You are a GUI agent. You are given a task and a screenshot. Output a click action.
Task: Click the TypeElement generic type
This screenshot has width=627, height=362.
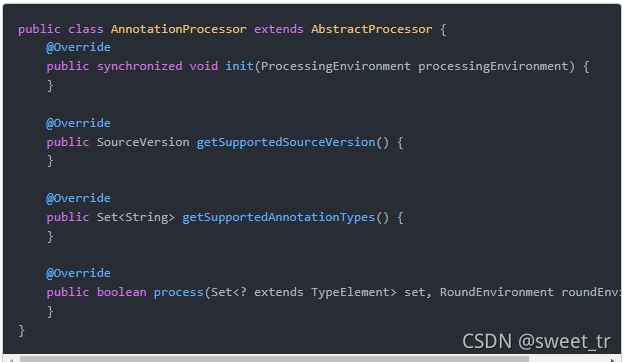[x=350, y=292]
